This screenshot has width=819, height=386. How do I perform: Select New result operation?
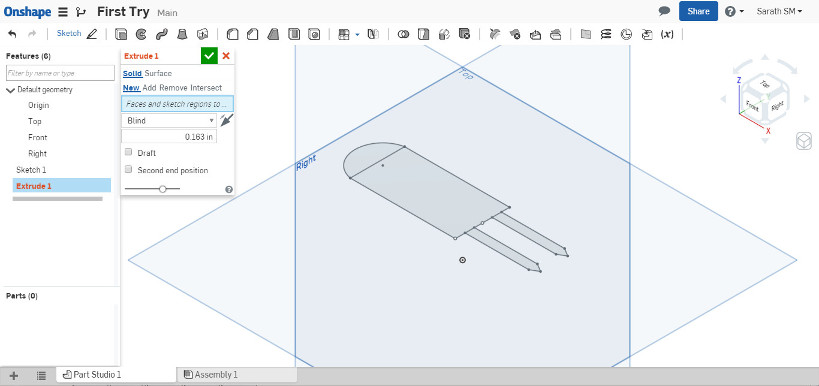click(x=131, y=88)
